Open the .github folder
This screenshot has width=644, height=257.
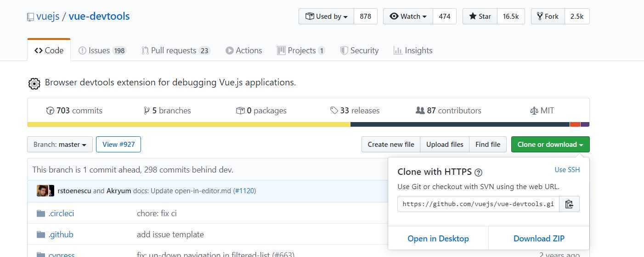[x=61, y=235]
